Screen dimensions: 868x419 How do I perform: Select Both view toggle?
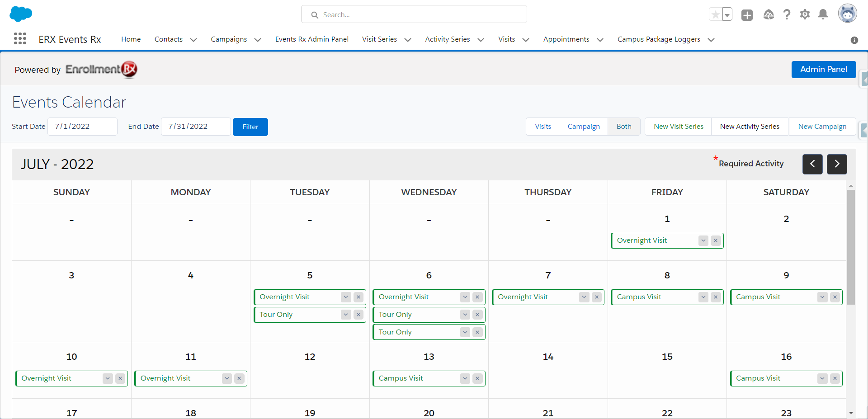pos(623,127)
